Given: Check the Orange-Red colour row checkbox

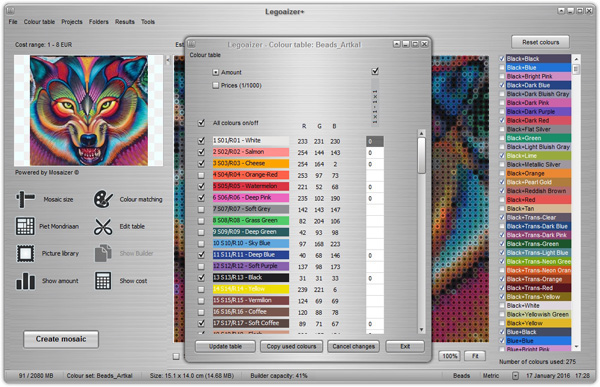Looking at the screenshot, I should click(201, 175).
